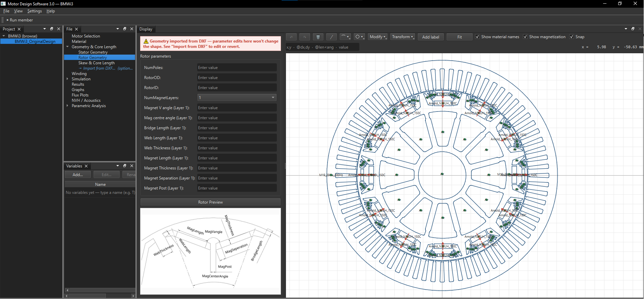
Task: Expand the Simulation tree node
Action: [x=67, y=79]
